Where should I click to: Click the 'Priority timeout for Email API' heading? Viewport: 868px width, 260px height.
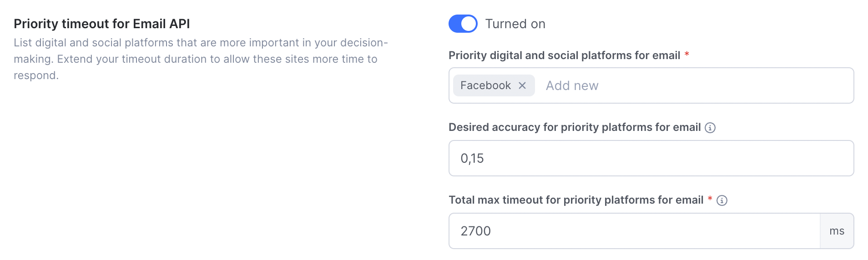click(102, 24)
